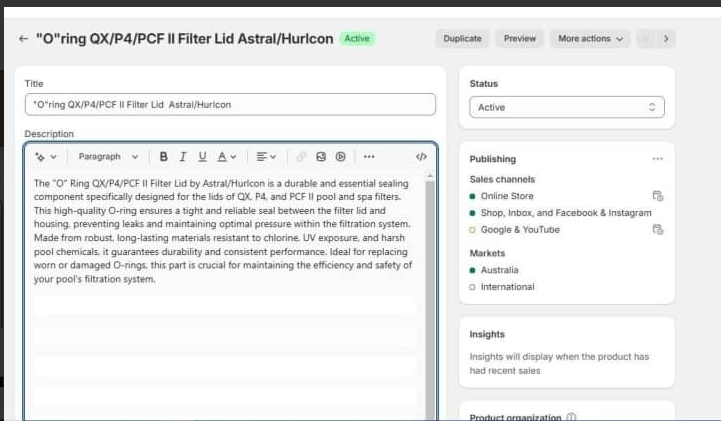Click the Preview button
The width and height of the screenshot is (721, 421).
pos(519,39)
